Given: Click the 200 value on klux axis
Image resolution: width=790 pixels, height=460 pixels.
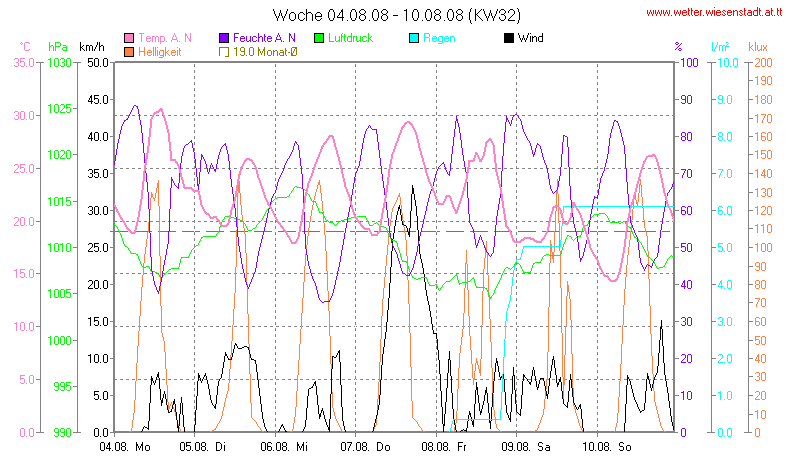Looking at the screenshot, I should tap(763, 63).
